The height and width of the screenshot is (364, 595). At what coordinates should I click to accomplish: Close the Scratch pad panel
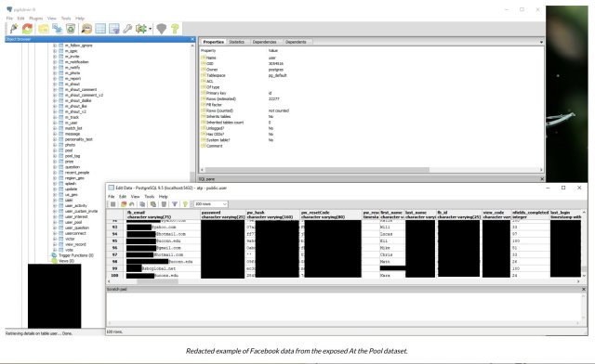pos(584,290)
